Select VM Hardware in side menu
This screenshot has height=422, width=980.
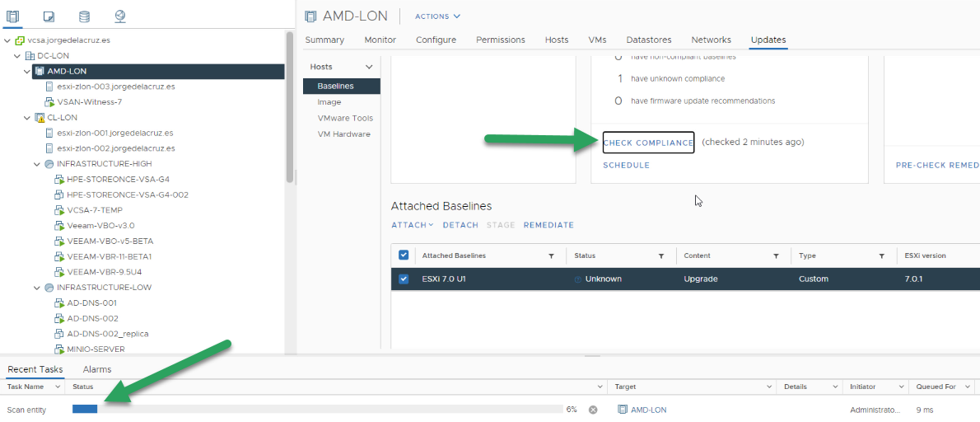343,134
